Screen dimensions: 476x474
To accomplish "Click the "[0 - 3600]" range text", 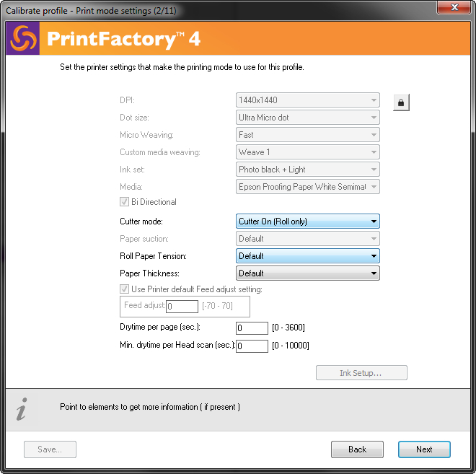I will pyautogui.click(x=288, y=328).
